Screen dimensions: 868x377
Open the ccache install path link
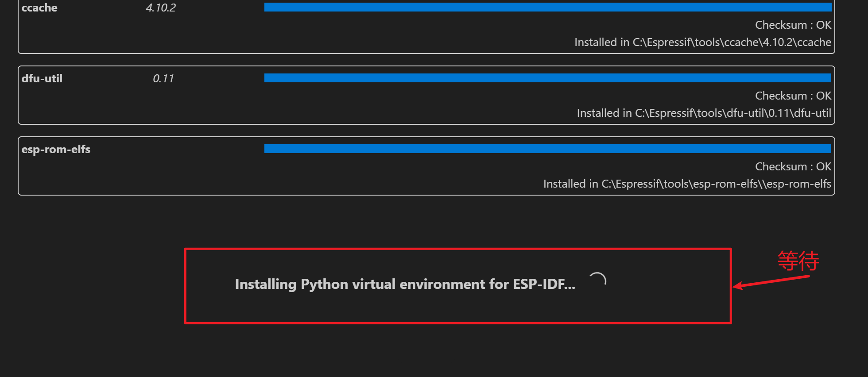pos(703,42)
